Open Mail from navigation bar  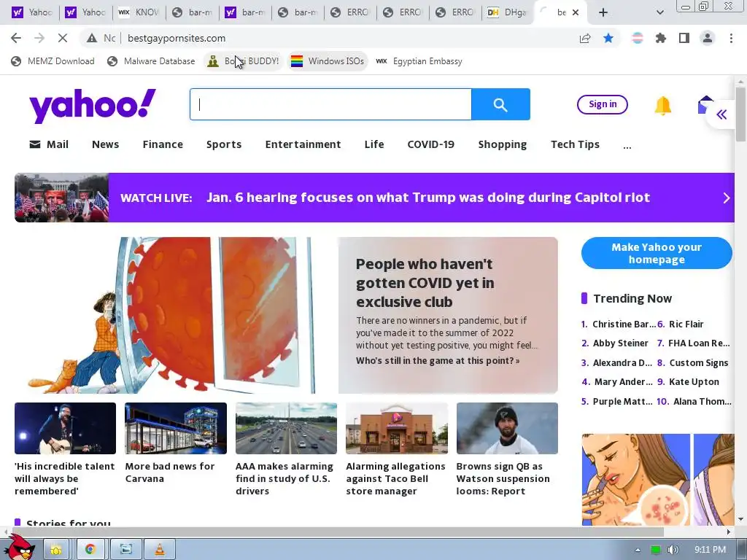[49, 144]
